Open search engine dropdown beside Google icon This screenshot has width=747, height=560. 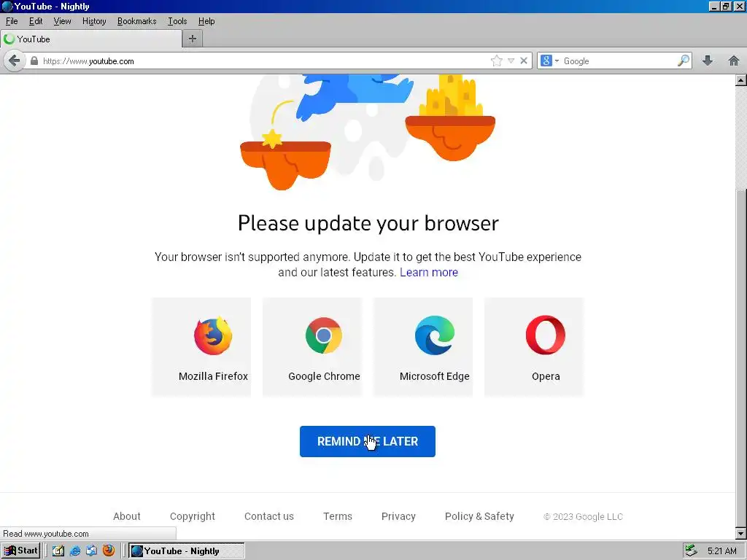[557, 61]
